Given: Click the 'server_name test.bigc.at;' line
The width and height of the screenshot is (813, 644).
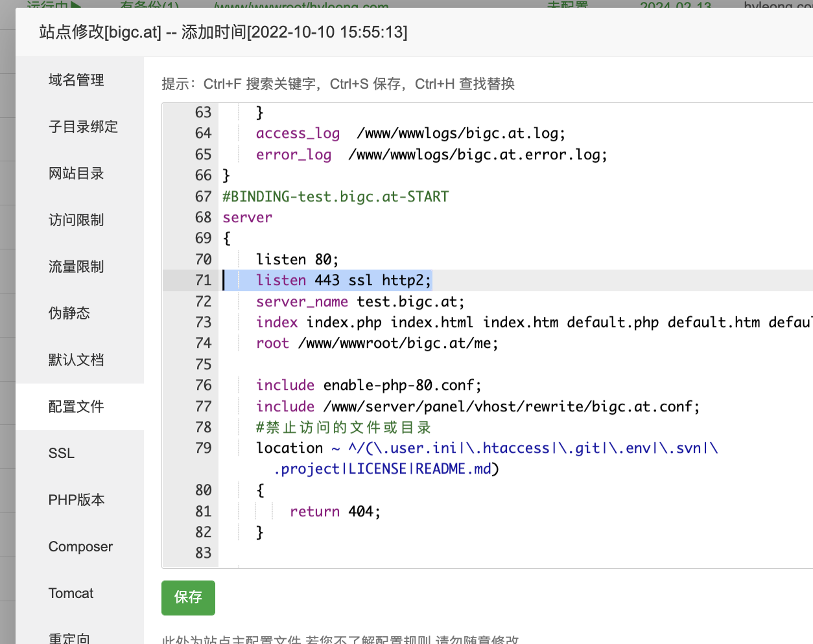Looking at the screenshot, I should point(360,301).
